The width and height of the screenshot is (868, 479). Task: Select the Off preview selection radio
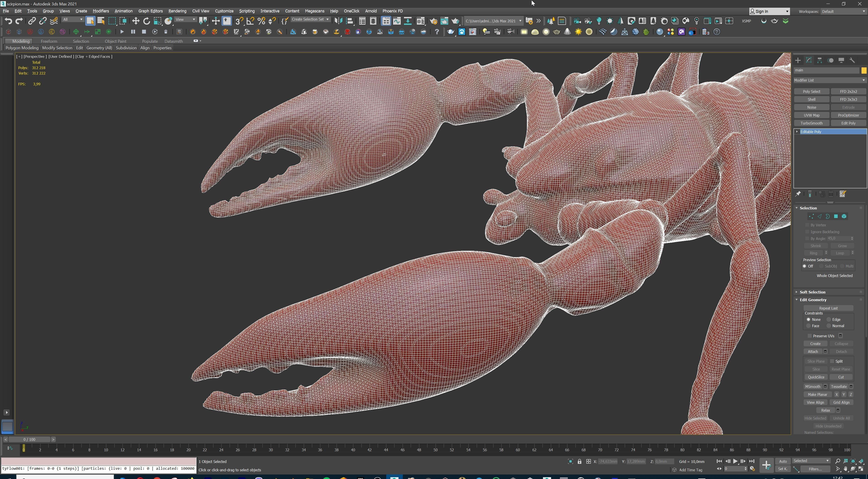805,266
